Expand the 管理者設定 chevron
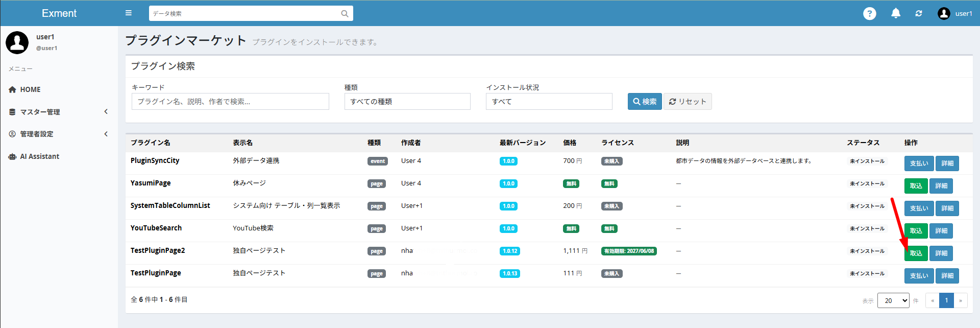 coord(106,134)
